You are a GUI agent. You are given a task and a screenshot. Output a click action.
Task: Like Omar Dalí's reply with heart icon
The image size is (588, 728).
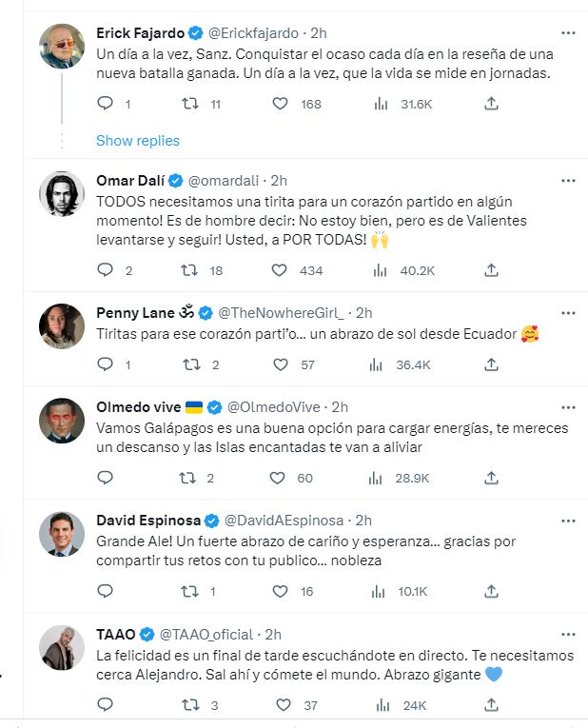pos(280,270)
